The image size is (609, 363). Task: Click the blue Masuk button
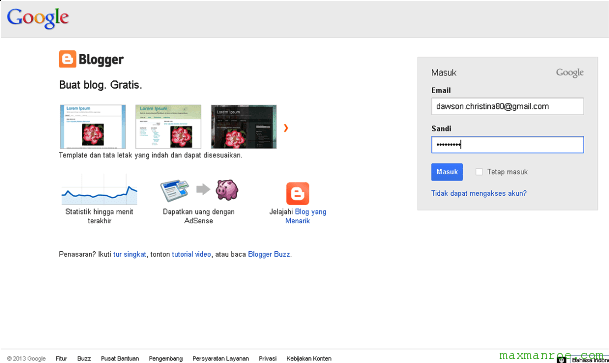[447, 172]
